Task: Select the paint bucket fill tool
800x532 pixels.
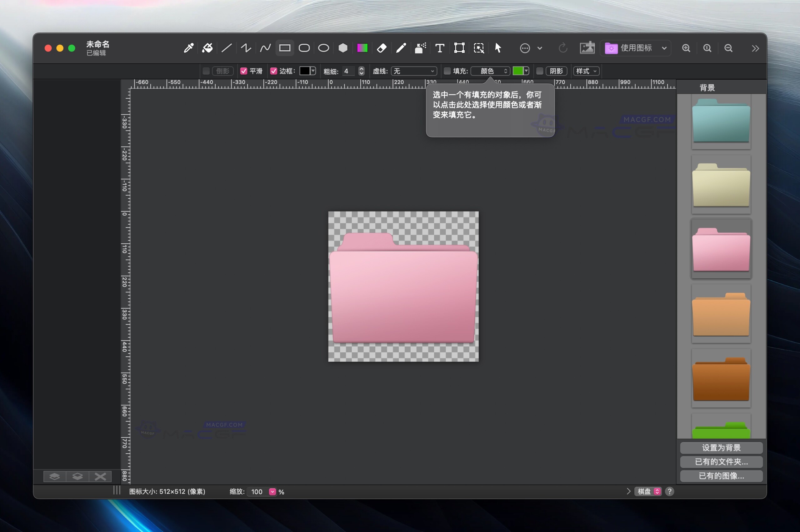Action: (x=207, y=48)
